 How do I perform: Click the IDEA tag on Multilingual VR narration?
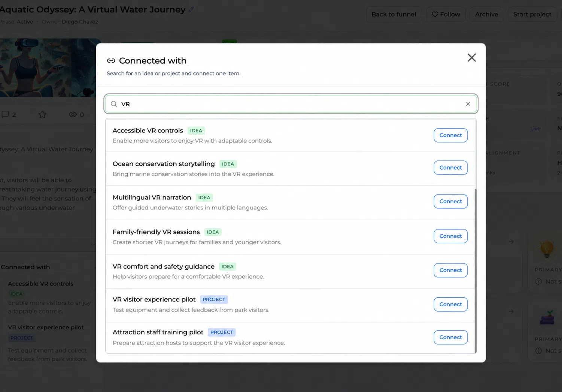[204, 197]
